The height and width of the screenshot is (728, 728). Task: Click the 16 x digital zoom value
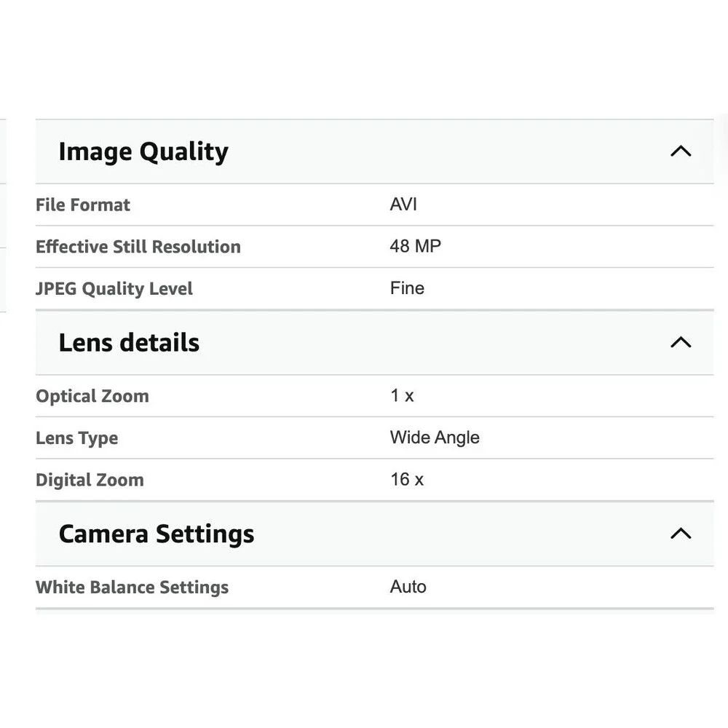click(407, 480)
